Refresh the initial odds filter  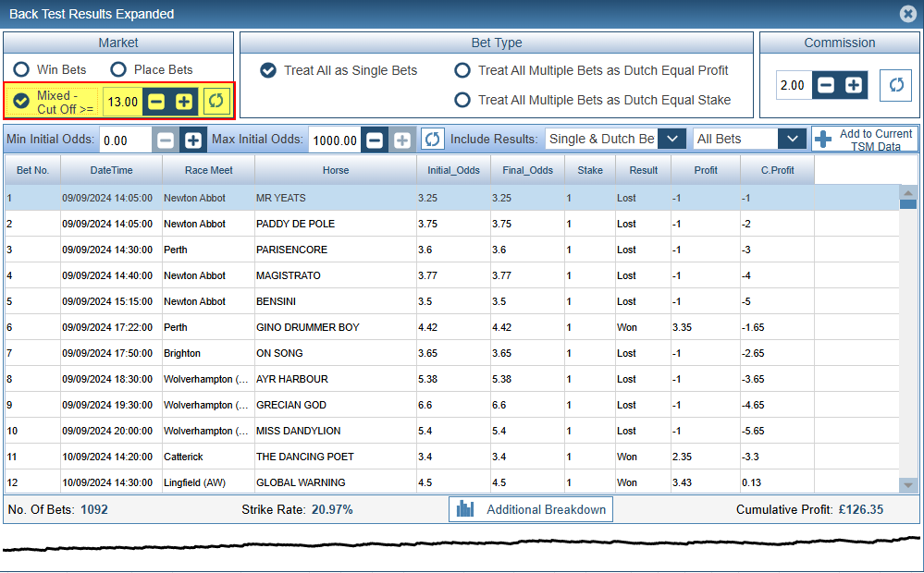point(432,140)
